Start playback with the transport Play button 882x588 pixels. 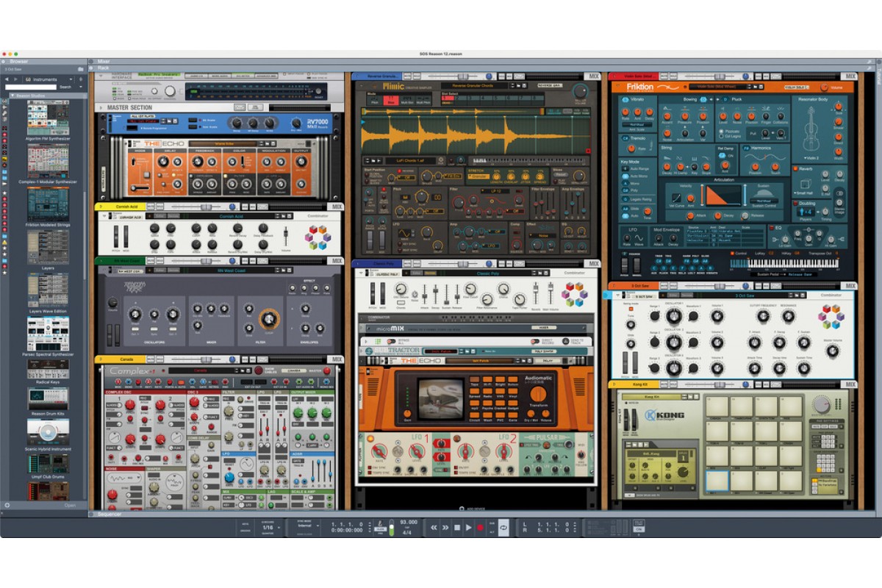[x=468, y=527]
